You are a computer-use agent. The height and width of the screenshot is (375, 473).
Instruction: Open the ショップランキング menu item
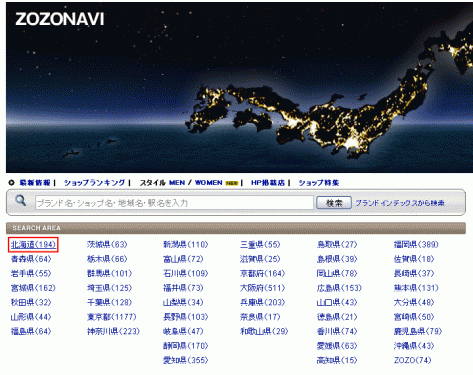point(94,183)
